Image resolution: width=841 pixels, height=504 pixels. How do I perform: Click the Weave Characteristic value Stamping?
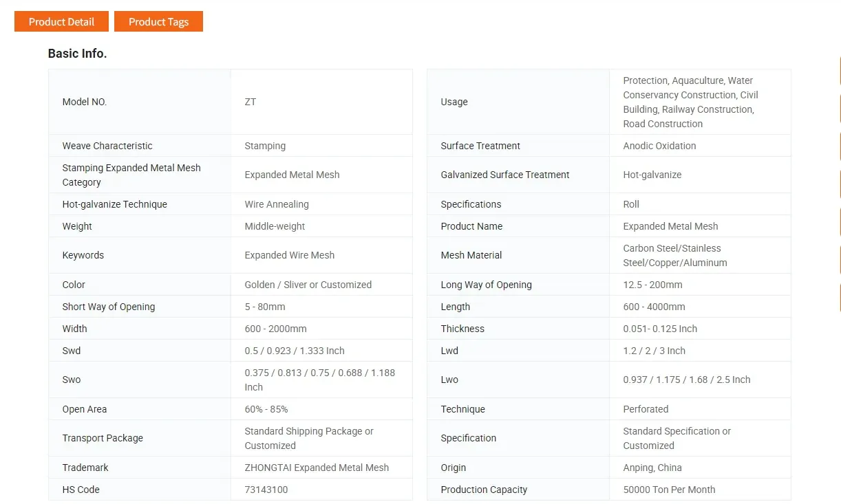264,146
